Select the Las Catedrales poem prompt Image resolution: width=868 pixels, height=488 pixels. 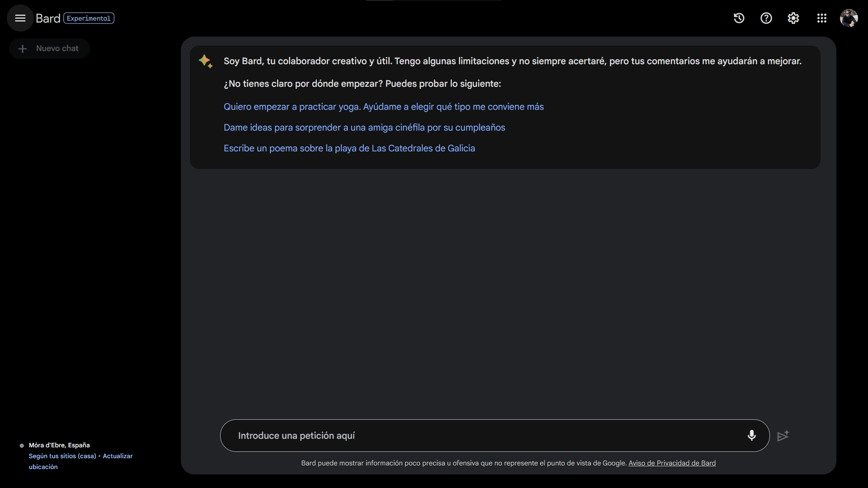click(x=349, y=148)
